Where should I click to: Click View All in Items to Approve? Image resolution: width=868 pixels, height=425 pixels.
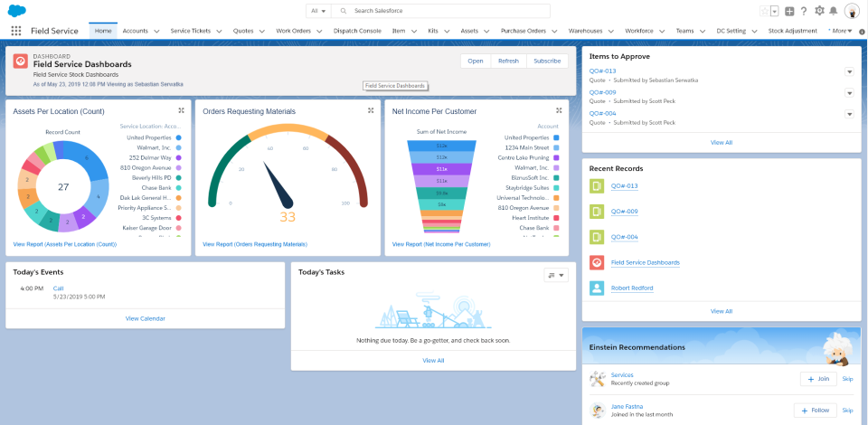coord(722,142)
